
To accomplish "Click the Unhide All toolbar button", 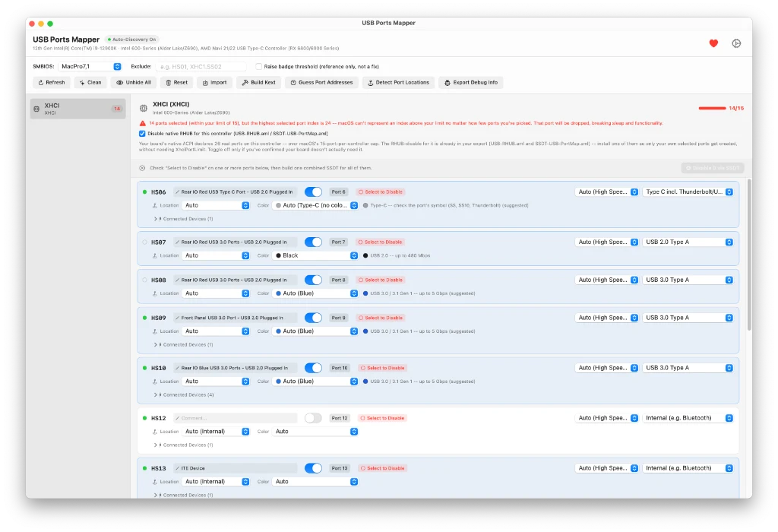I will [x=134, y=82].
